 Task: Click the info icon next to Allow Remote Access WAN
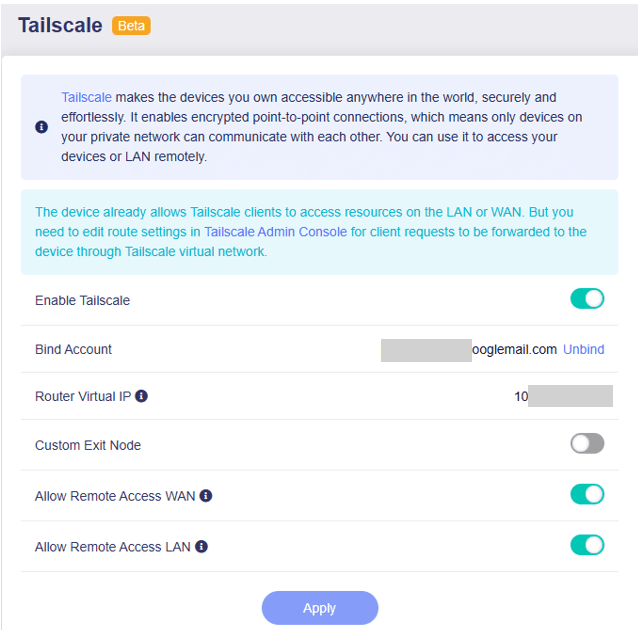(206, 495)
